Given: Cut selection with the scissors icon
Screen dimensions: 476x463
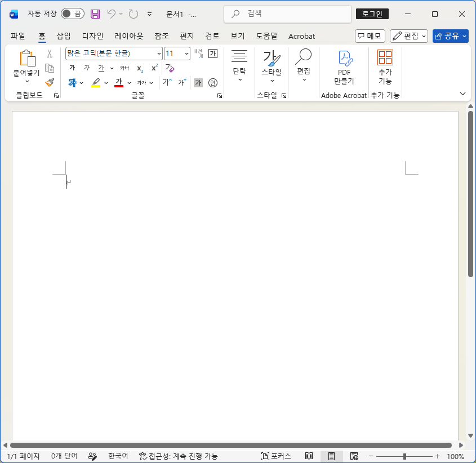Looking at the screenshot, I should pyautogui.click(x=50, y=54).
